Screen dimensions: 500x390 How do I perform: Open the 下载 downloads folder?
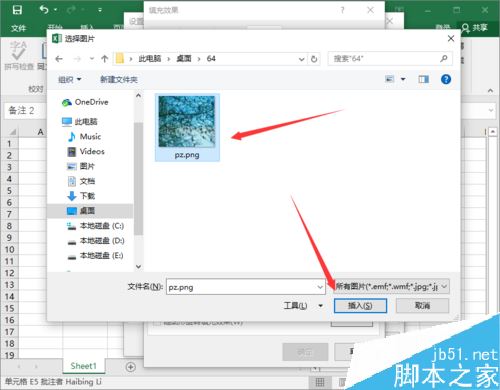(81, 196)
